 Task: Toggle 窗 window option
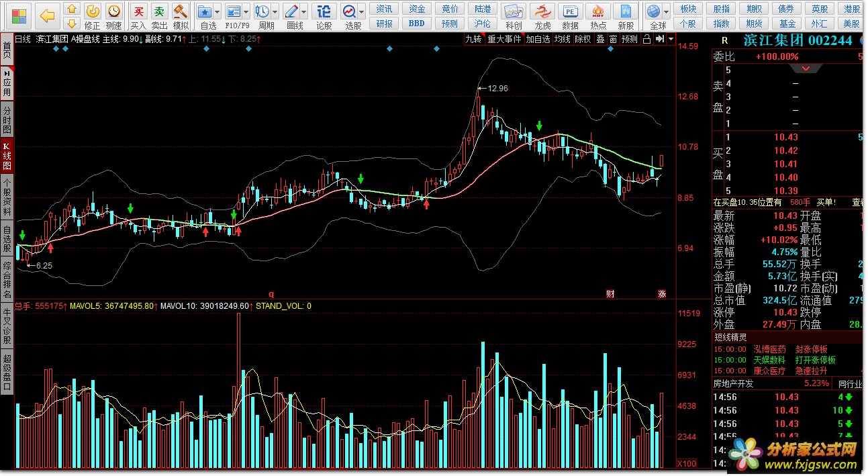(x=613, y=39)
